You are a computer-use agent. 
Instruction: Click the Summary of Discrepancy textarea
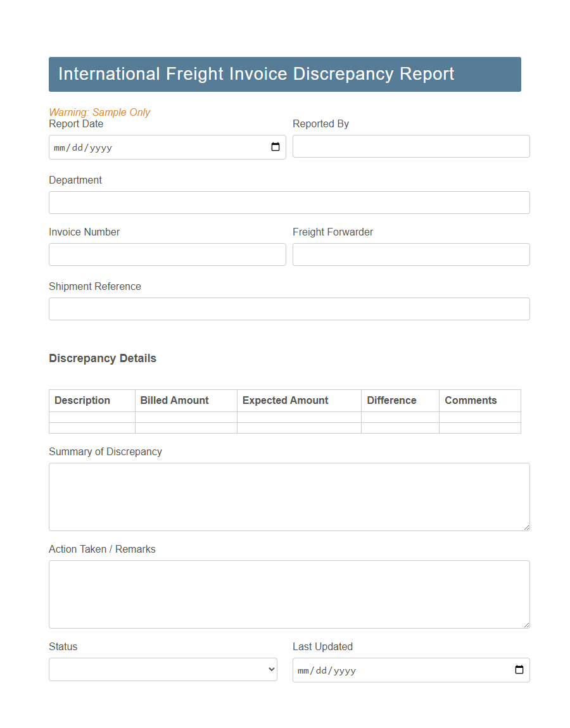pos(289,496)
